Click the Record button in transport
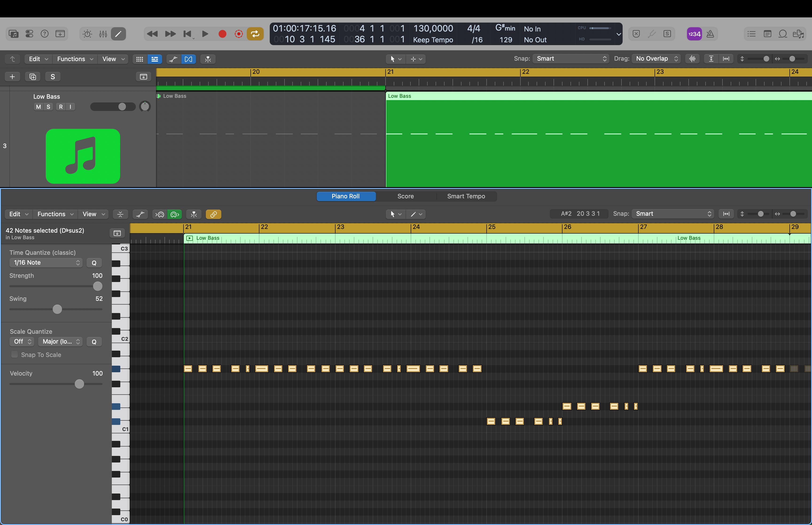This screenshot has height=525, width=812. [222, 34]
